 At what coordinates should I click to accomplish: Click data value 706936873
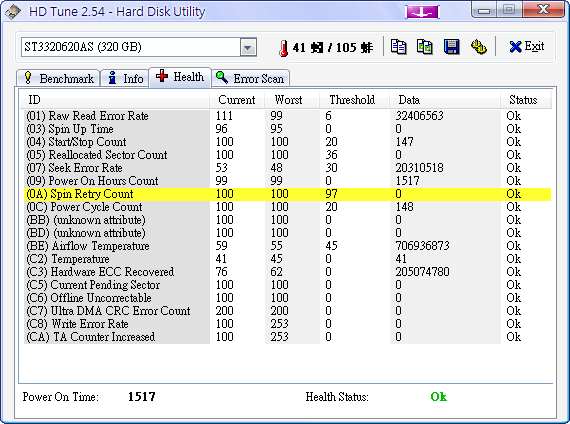(x=422, y=246)
